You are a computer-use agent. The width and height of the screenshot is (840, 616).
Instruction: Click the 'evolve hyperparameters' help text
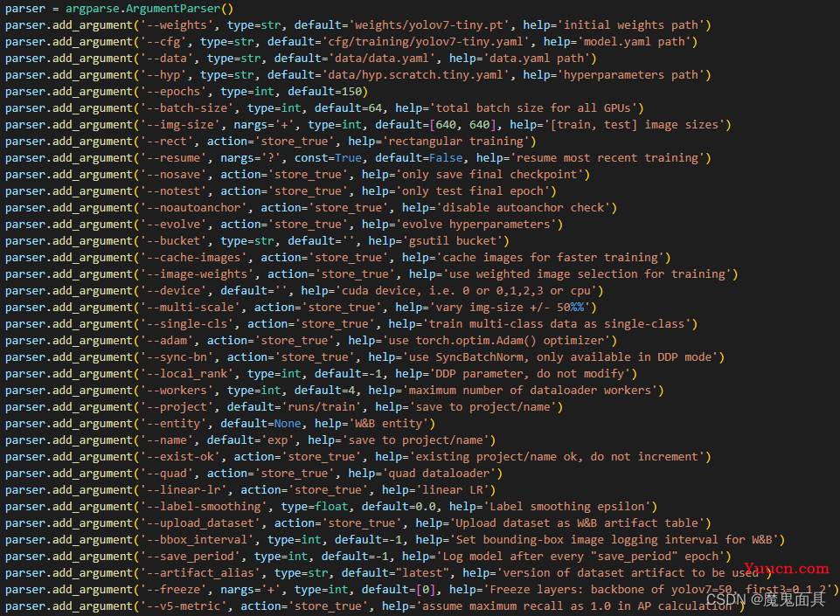(476, 225)
